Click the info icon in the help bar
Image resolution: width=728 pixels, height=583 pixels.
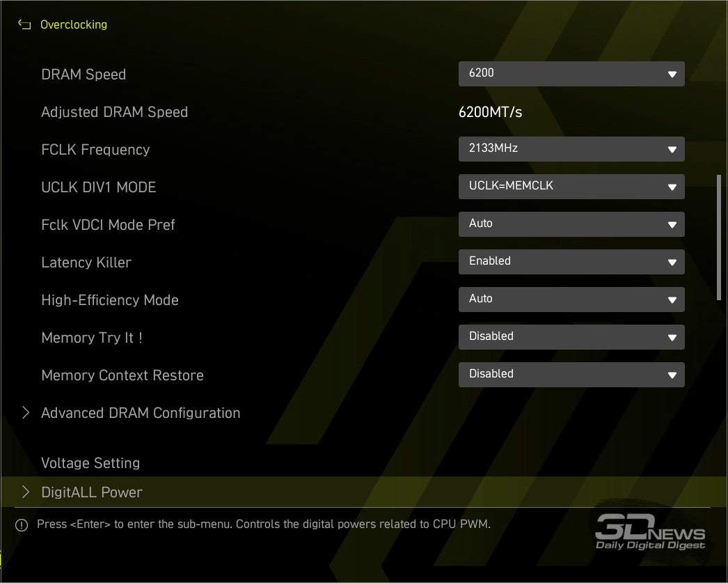[22, 525]
